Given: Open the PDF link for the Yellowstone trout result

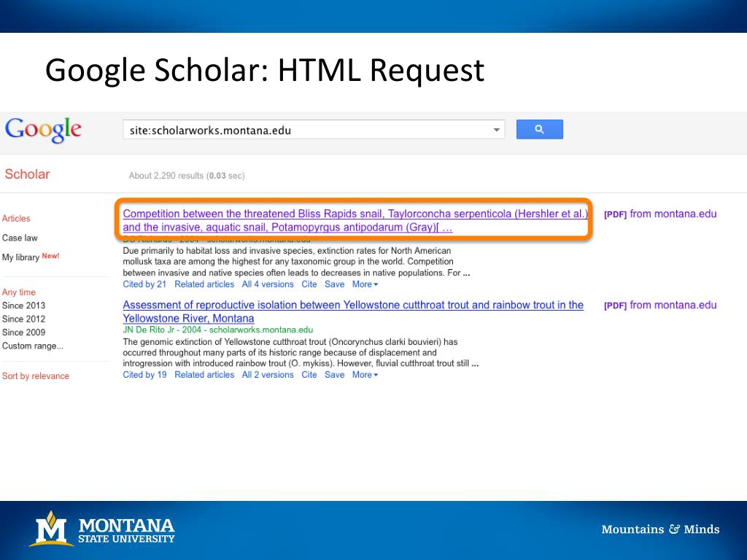Looking at the screenshot, I should [x=660, y=305].
